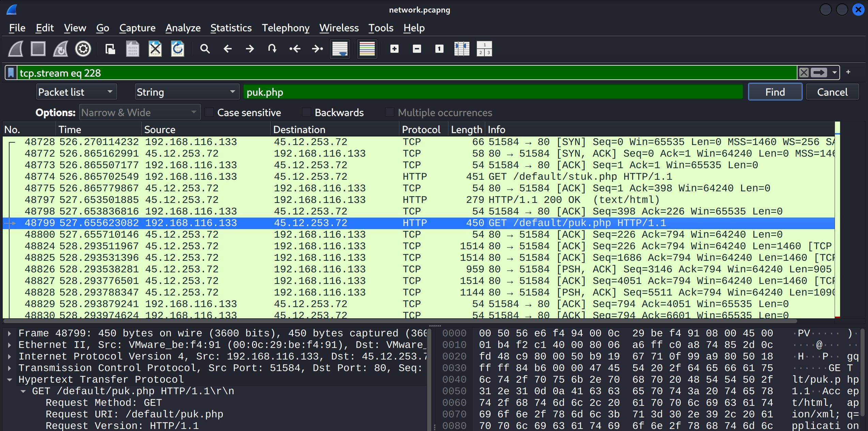
Task: Zoom in on the packet list
Action: [x=394, y=49]
